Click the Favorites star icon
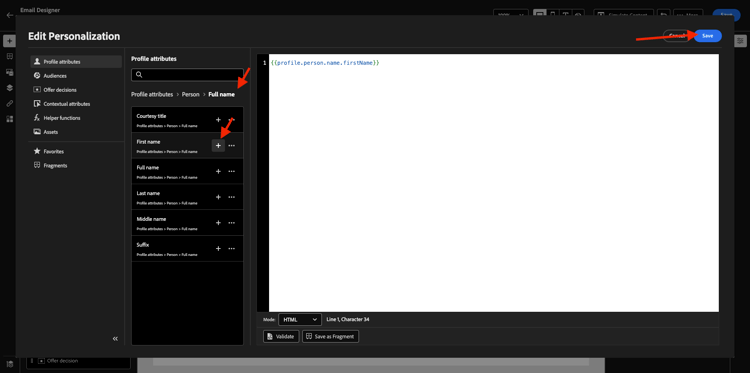Image resolution: width=750 pixels, height=373 pixels. [x=37, y=151]
